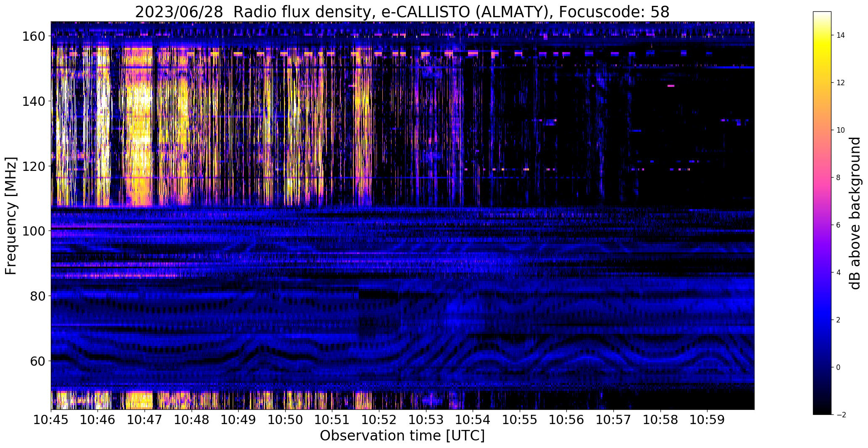Click the colorbar tick label 6

point(839,225)
